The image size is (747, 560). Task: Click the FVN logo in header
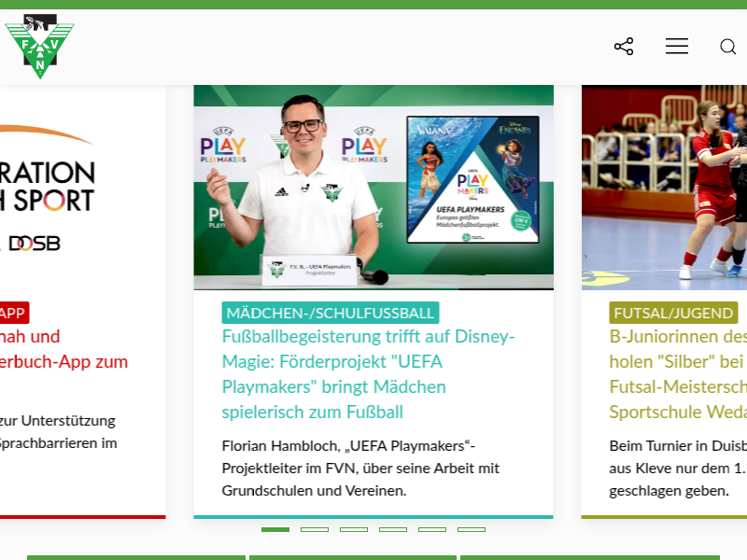39,47
